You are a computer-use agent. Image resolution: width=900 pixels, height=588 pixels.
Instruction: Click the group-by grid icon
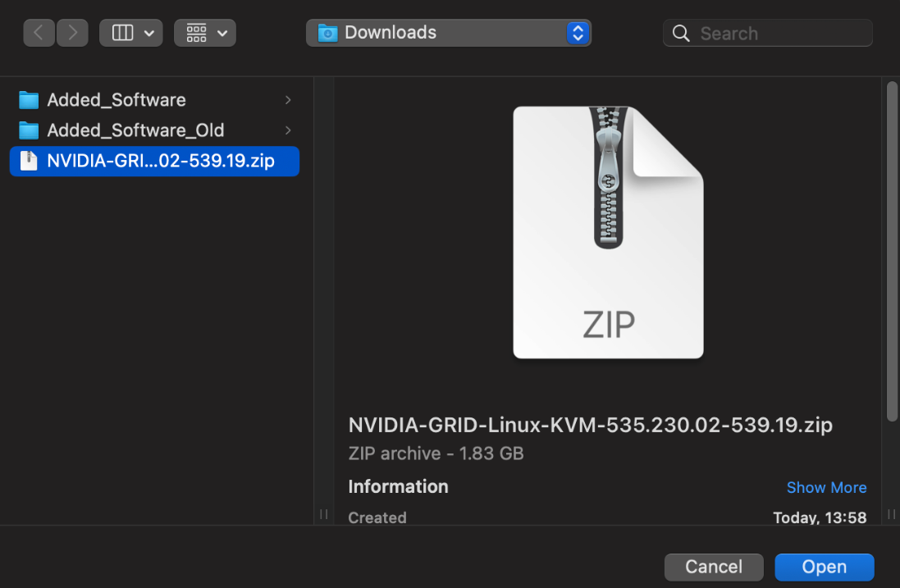196,33
